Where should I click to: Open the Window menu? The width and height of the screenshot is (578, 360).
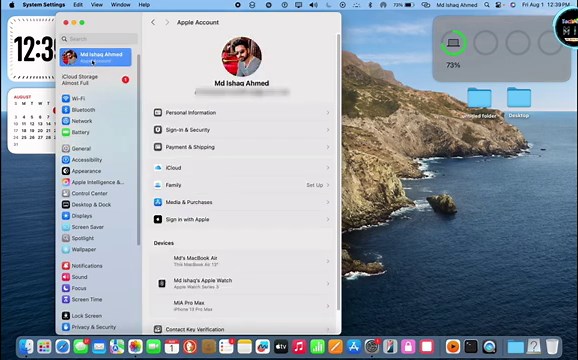(121, 5)
